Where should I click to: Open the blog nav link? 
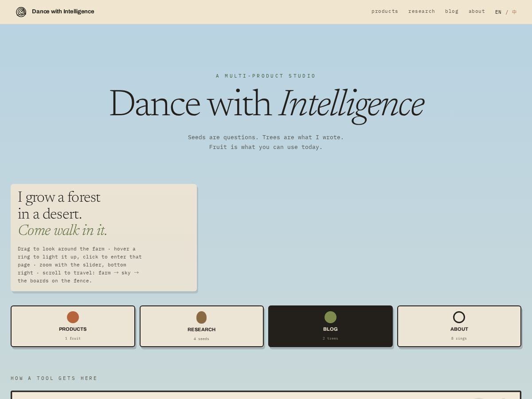pos(452,12)
